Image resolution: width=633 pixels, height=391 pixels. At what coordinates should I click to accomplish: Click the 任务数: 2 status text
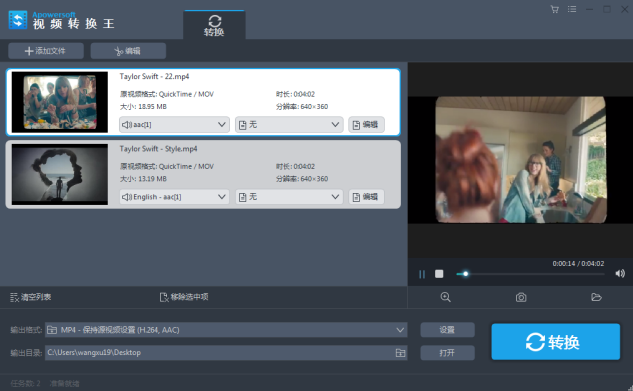coord(25,383)
